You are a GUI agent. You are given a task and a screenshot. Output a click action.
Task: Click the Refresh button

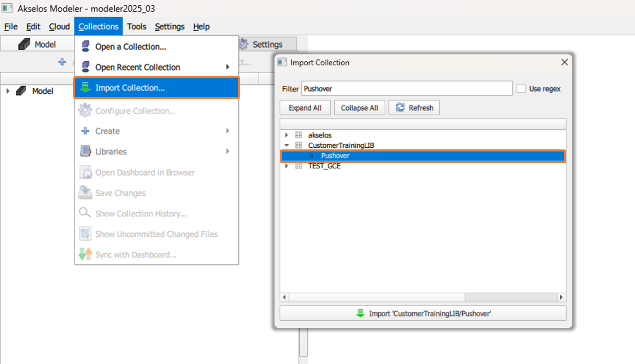414,108
